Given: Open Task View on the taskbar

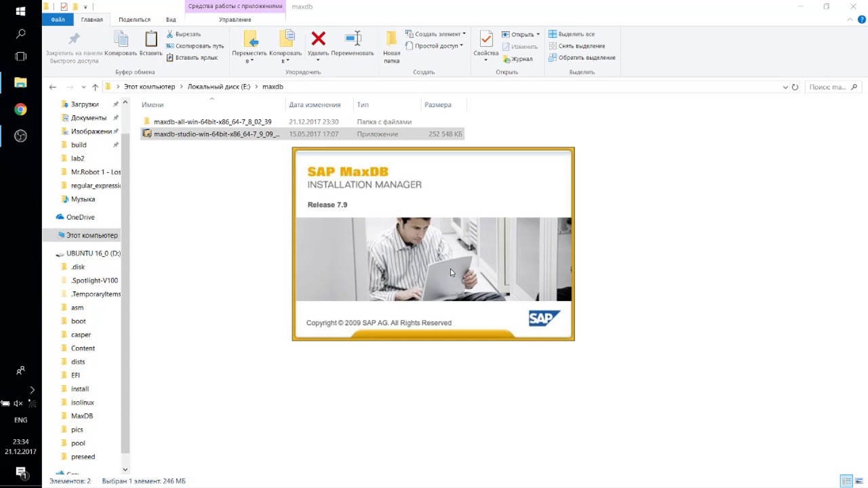Looking at the screenshot, I should pos(20,56).
